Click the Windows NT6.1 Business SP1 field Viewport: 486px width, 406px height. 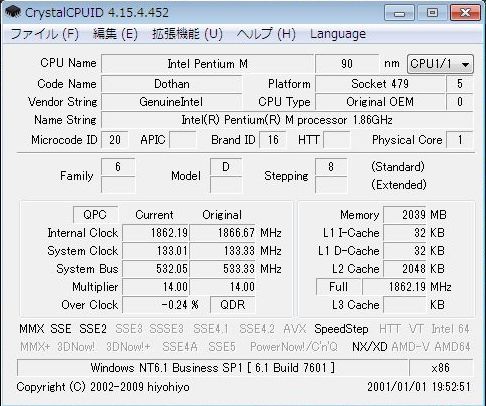[213, 368]
